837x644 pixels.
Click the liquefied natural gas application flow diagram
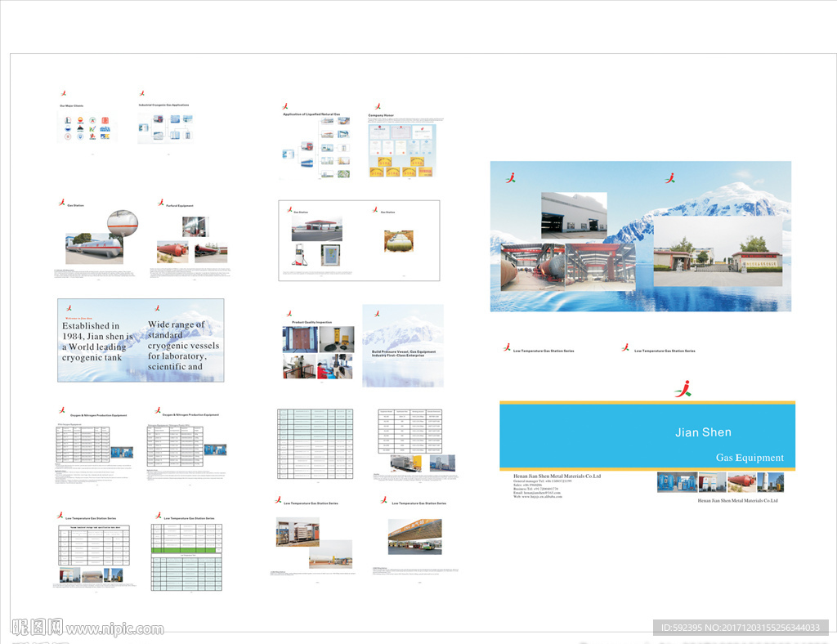coord(316,148)
